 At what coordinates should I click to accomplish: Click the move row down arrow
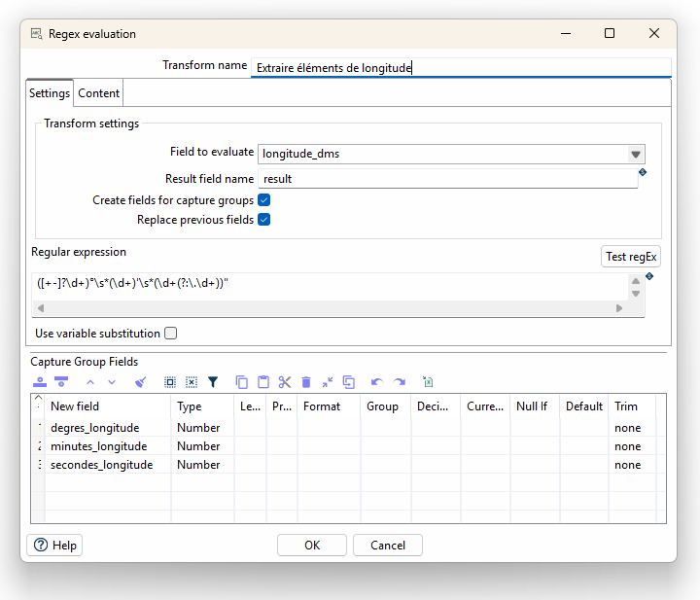pos(112,382)
